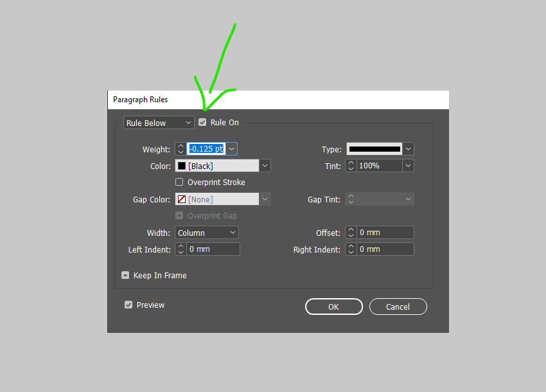Open the Width Column dropdown

click(x=207, y=233)
